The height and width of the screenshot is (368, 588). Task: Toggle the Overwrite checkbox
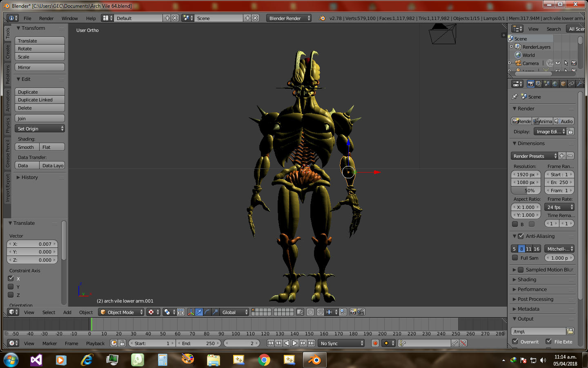point(515,341)
